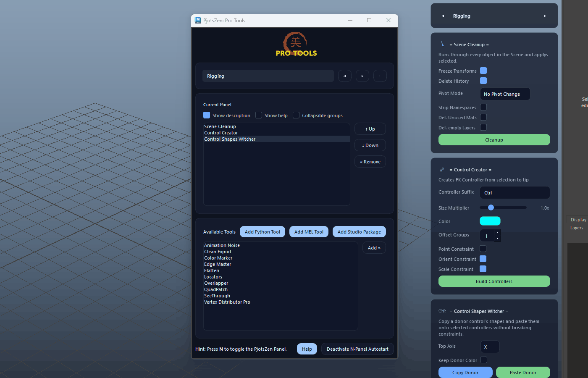Open the Top Axis dropdown
The width and height of the screenshot is (588, 378).
click(490, 347)
